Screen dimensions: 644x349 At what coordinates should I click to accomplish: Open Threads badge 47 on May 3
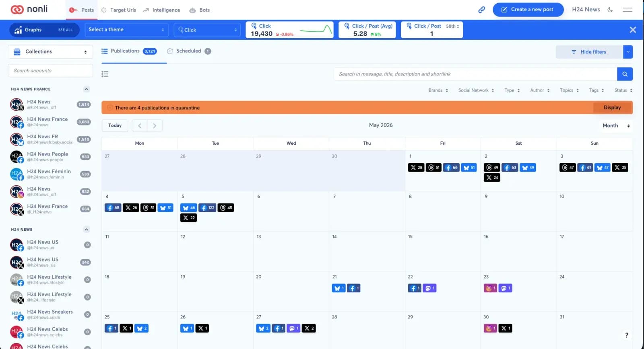568,168
